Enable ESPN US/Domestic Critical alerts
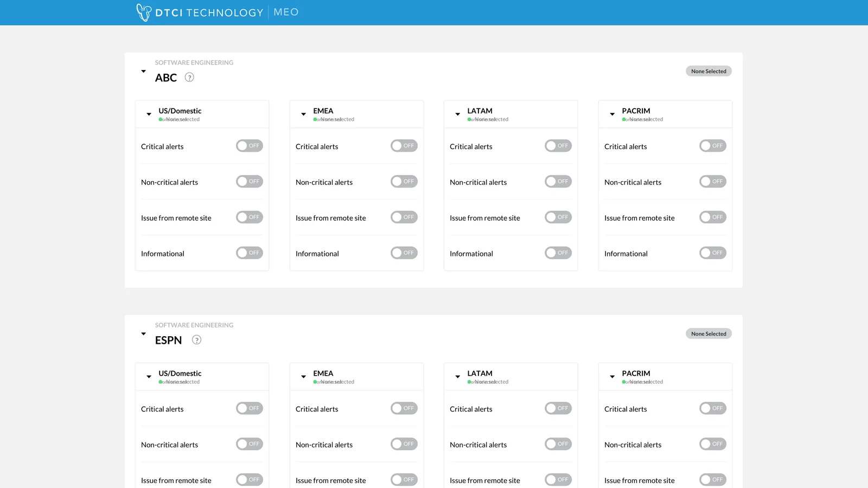This screenshot has width=868, height=488. pyautogui.click(x=250, y=408)
